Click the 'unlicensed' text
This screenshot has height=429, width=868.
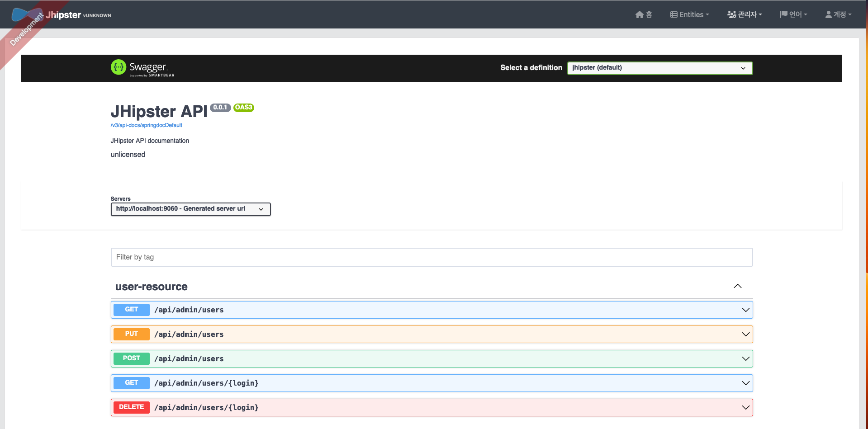128,155
